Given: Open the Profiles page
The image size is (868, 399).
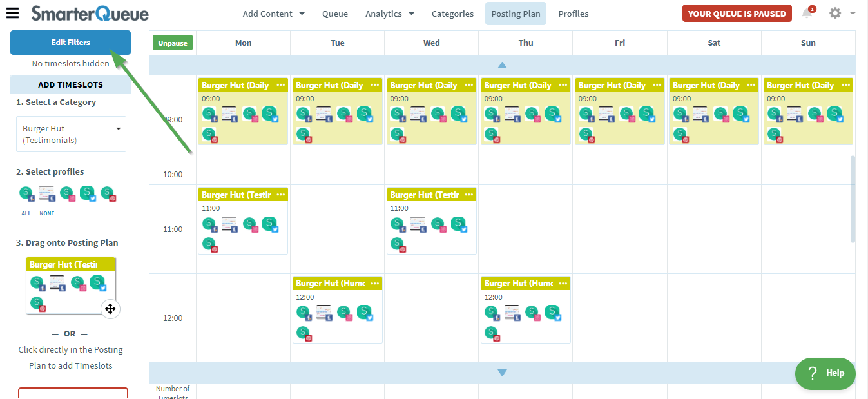Looking at the screenshot, I should (574, 14).
